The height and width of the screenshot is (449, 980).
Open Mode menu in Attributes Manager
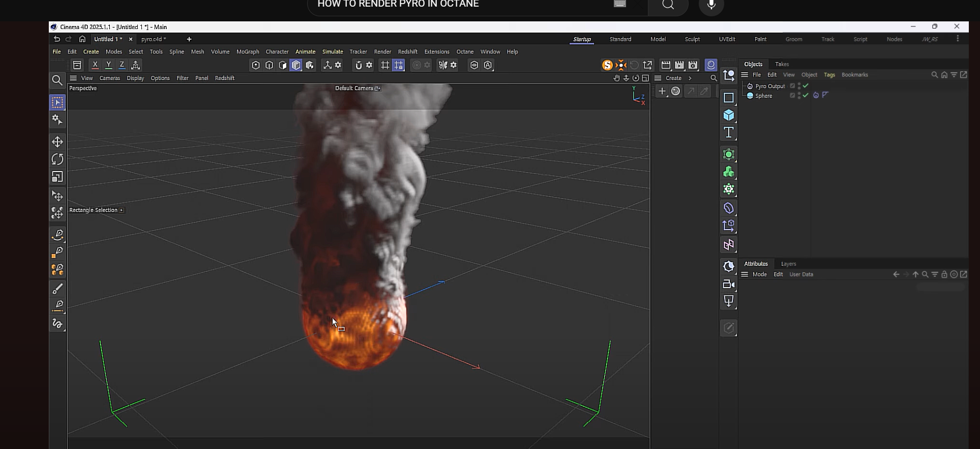[759, 274]
